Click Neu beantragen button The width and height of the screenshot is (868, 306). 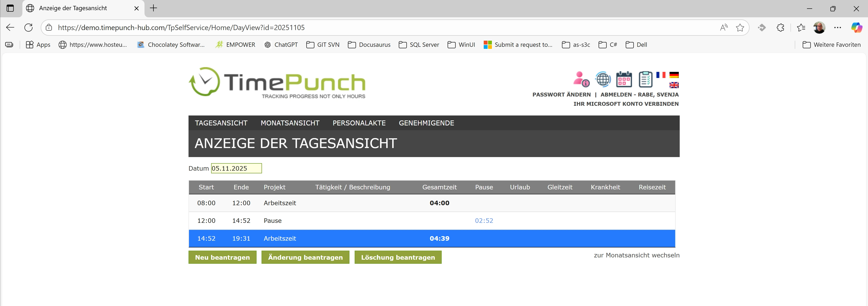222,257
